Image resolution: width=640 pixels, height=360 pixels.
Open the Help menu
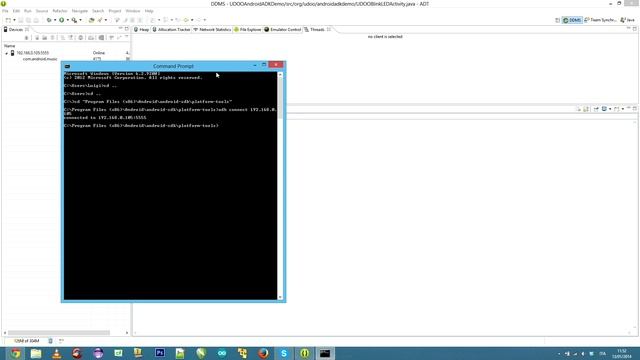(149, 11)
